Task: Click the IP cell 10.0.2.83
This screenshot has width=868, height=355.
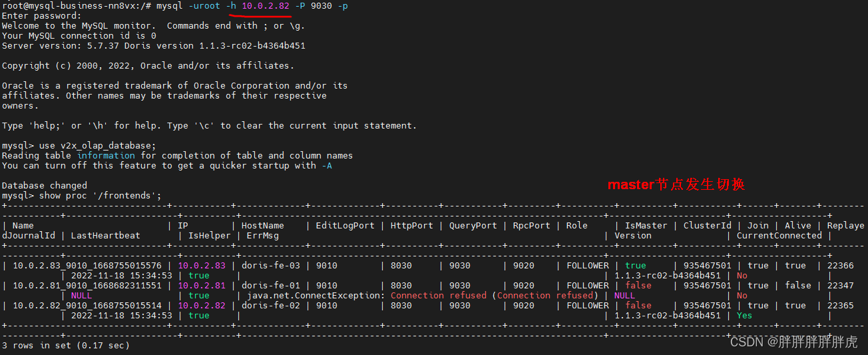Action: 202,266
